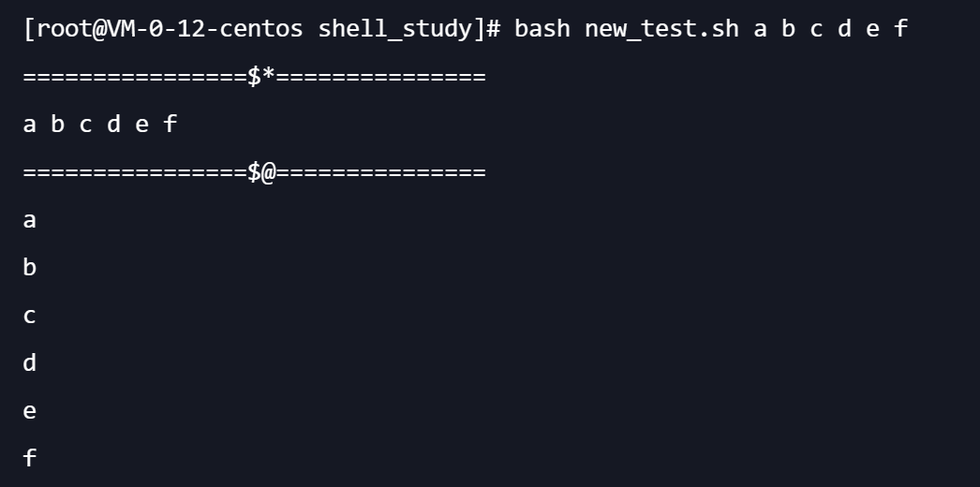Screen dimensions: 980x487
Task: Click the output line containing only d
Action: coord(30,362)
